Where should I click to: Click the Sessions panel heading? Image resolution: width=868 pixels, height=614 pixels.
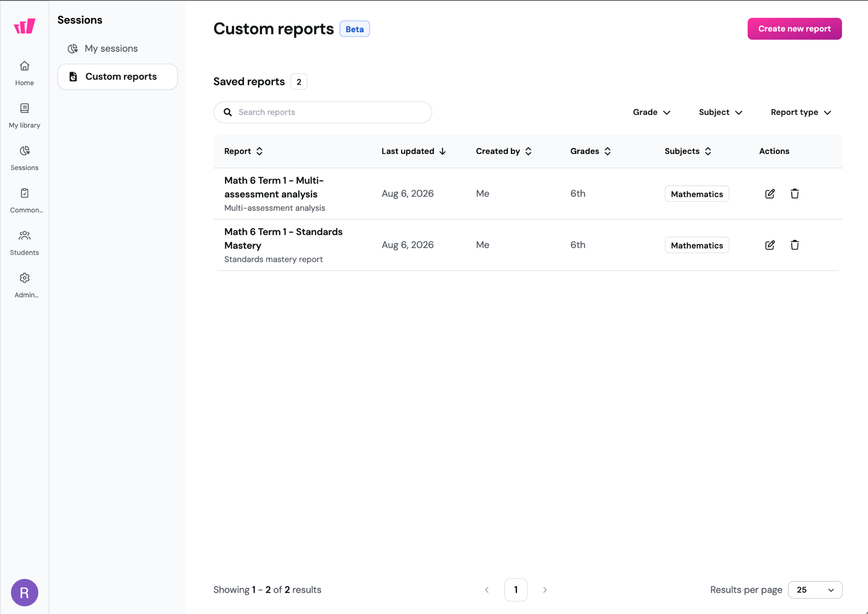pos(80,20)
